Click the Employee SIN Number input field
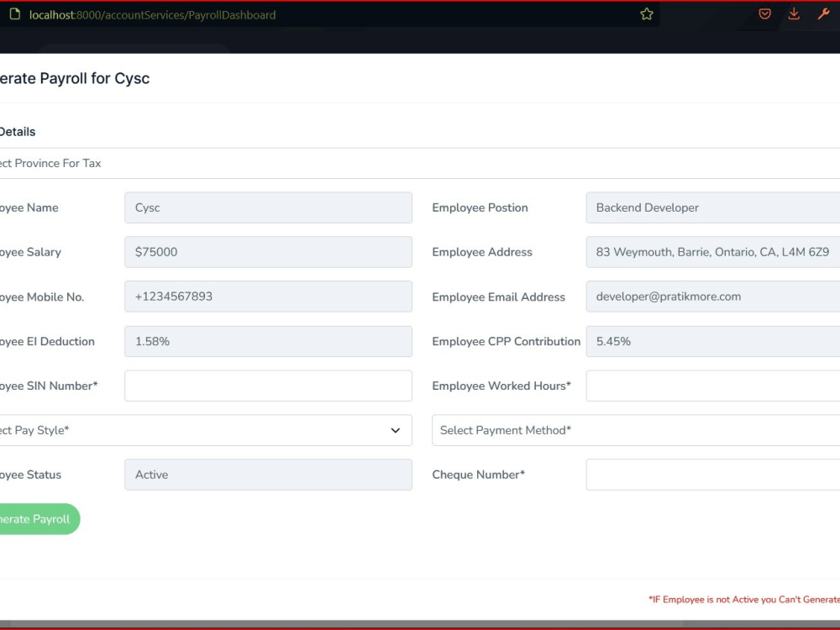This screenshot has height=630, width=840. click(x=267, y=386)
